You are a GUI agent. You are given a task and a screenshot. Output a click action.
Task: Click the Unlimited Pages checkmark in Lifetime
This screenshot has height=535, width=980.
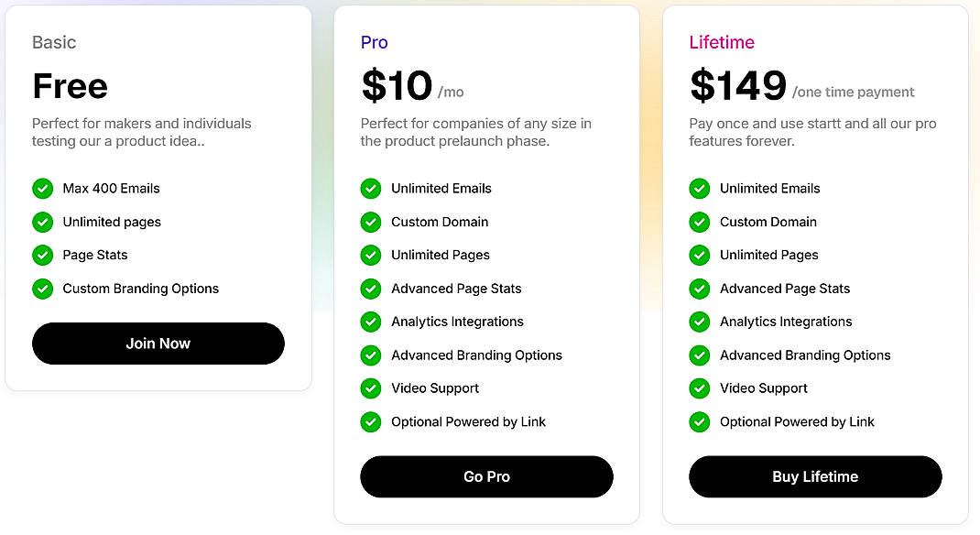pyautogui.click(x=699, y=255)
